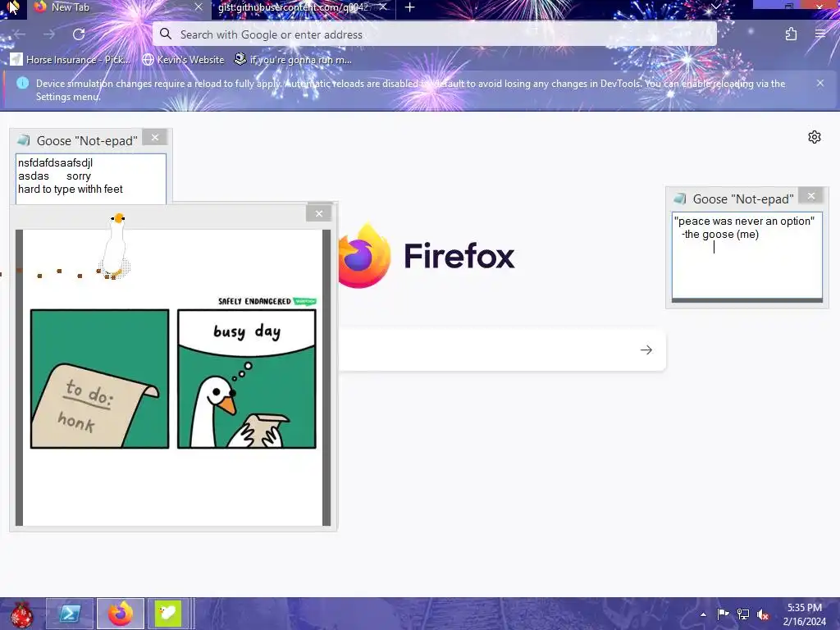
Task: Open the Extensions puzzle icon
Action: [x=791, y=34]
